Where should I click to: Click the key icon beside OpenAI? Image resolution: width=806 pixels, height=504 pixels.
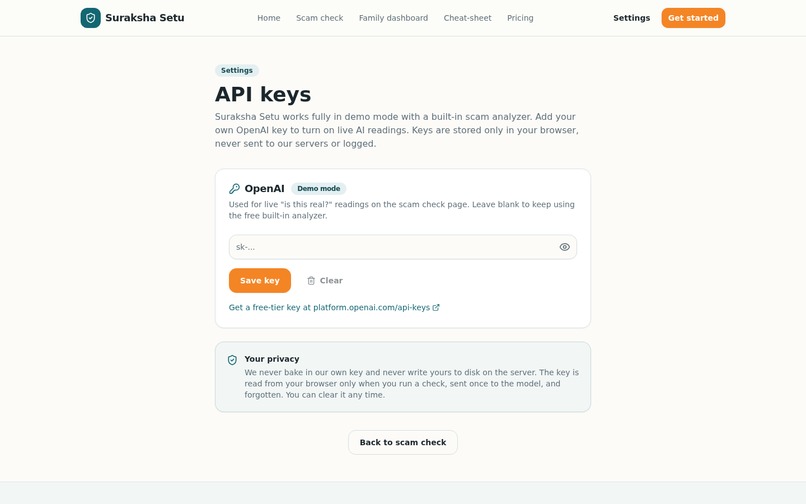click(x=234, y=189)
